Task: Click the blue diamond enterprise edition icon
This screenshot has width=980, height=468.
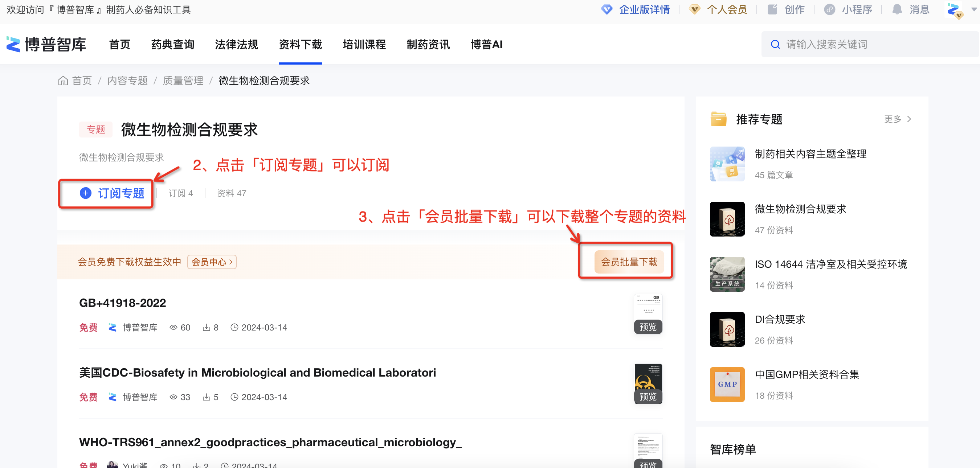Action: [607, 9]
